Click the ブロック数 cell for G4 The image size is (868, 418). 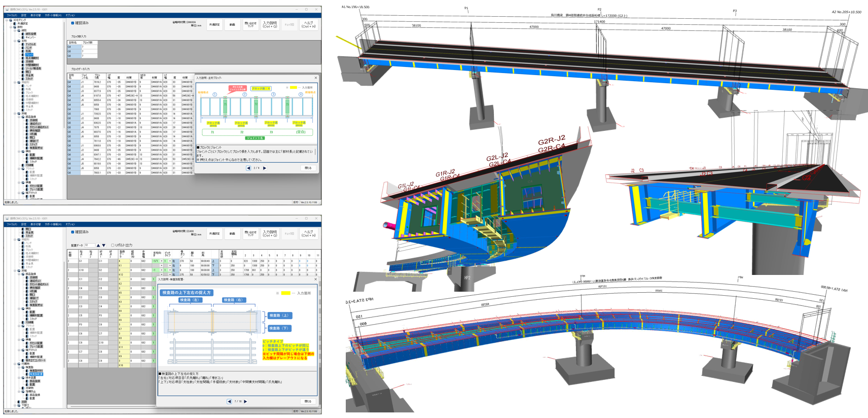(x=89, y=47)
